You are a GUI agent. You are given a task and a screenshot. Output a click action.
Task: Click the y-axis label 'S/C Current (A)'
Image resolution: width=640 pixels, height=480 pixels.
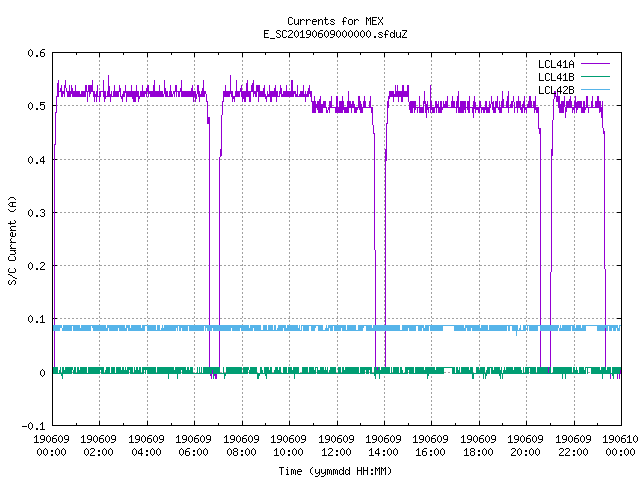12,240
